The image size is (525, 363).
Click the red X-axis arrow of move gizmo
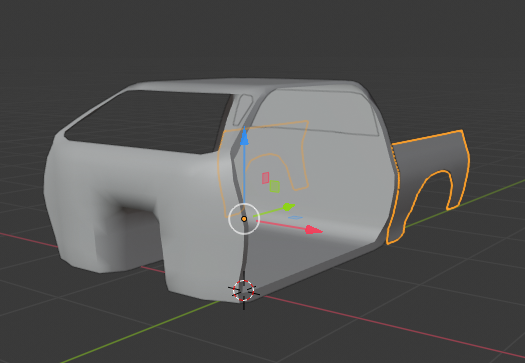313,230
